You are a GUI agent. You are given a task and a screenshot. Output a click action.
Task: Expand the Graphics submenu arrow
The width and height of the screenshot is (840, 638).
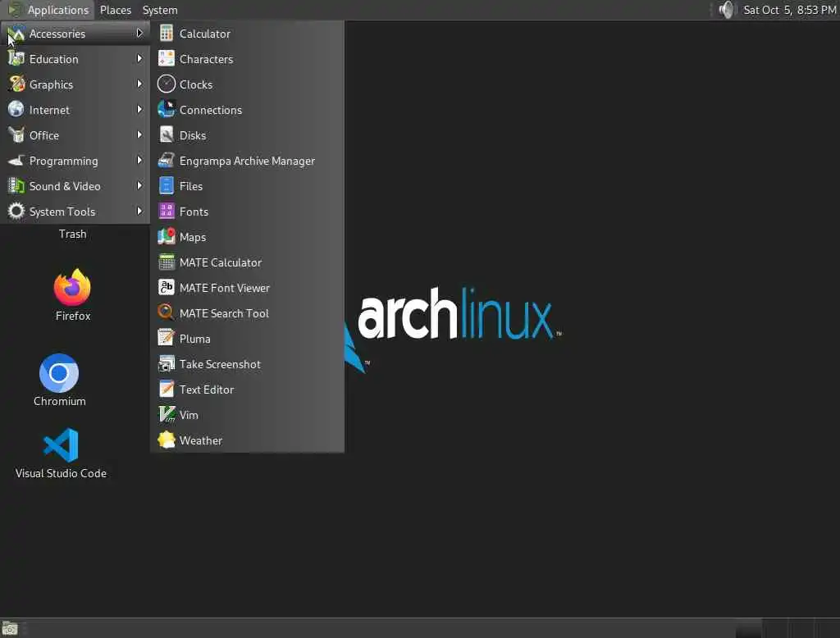pos(139,84)
